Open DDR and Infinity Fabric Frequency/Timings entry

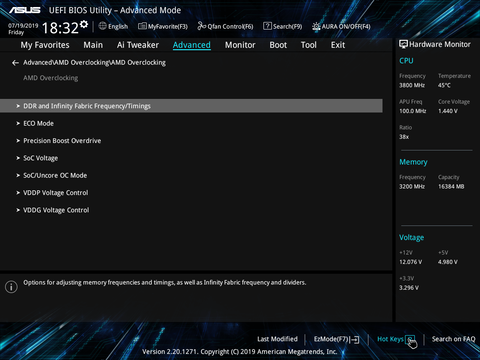tap(191, 106)
